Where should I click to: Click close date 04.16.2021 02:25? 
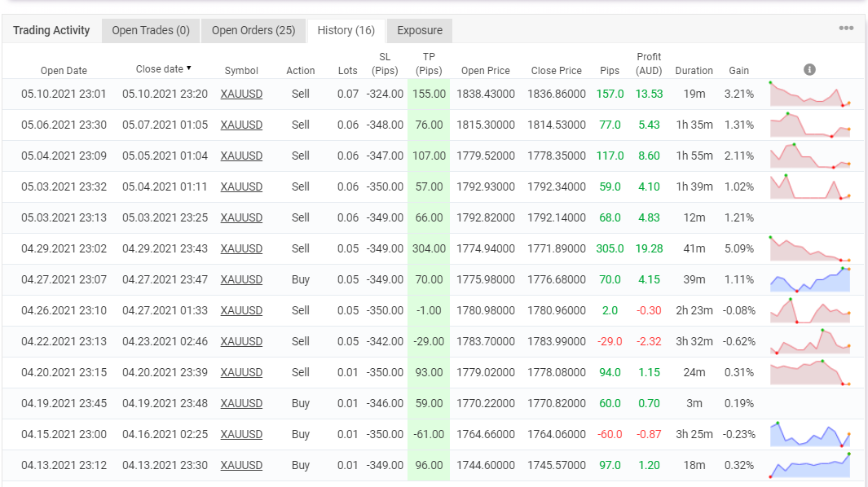click(165, 435)
